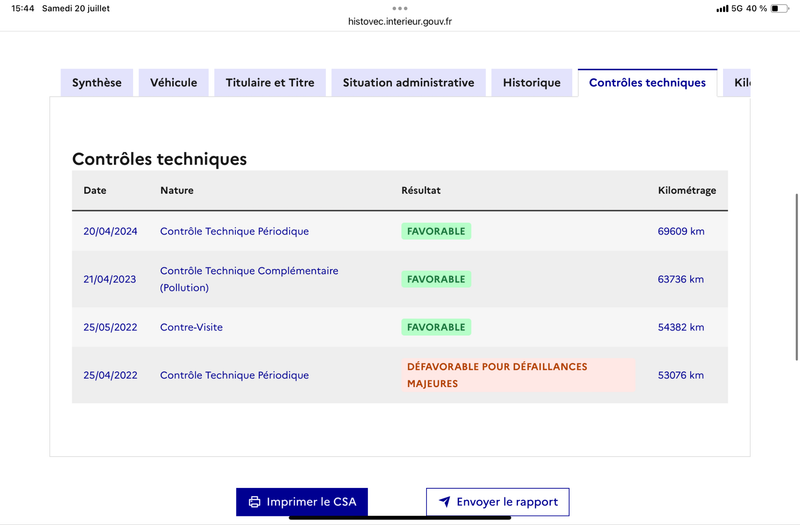Image resolution: width=800 pixels, height=525 pixels.
Task: Click the 54382 km value
Action: tap(681, 327)
